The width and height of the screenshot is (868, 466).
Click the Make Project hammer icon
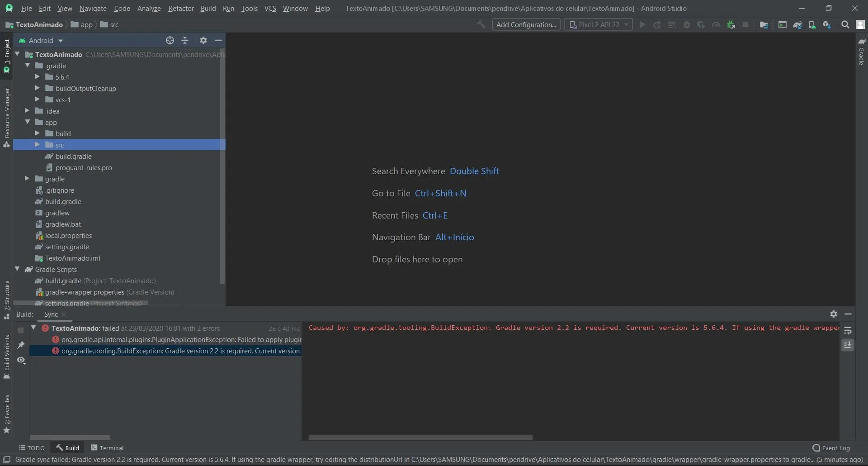[x=481, y=25]
